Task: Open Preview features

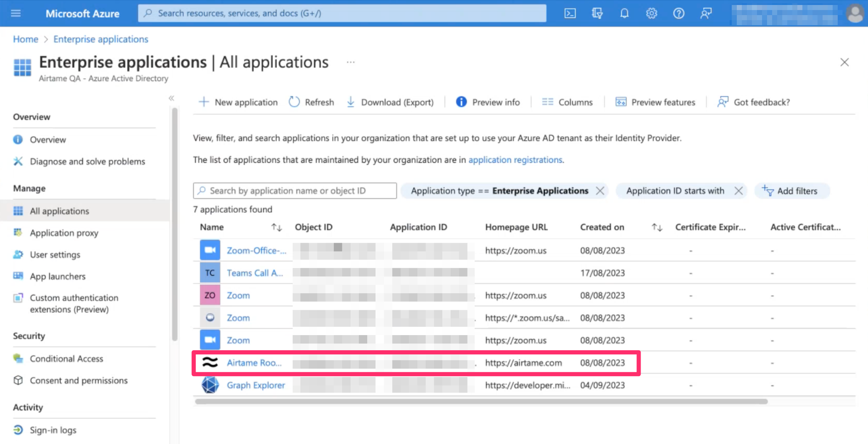Action: tap(655, 102)
